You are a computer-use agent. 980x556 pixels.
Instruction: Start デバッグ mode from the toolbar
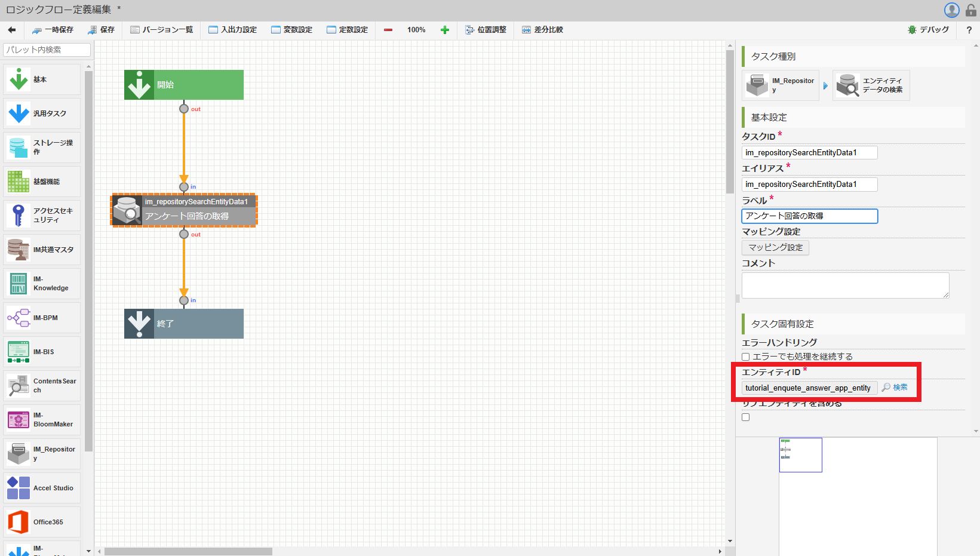pos(928,29)
